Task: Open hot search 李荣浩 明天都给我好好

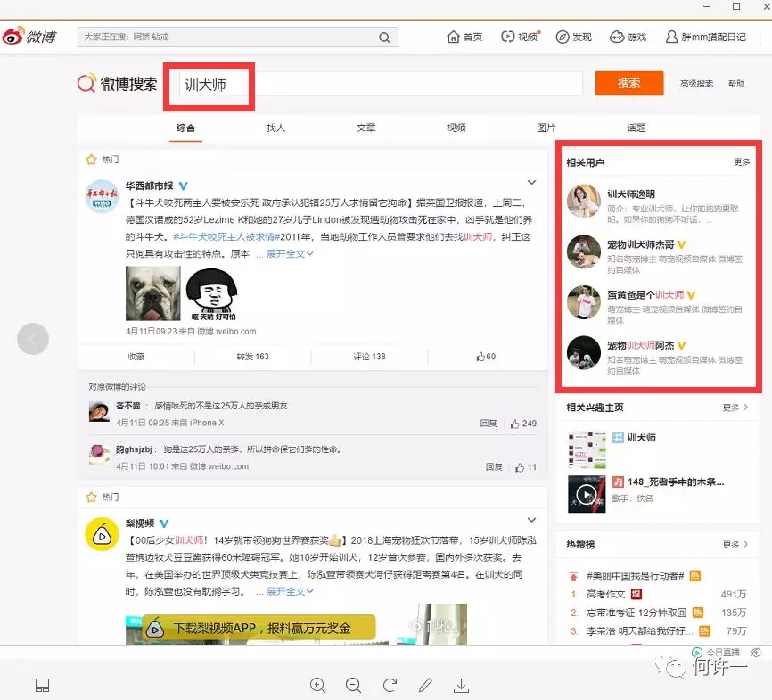Action: coord(639,631)
